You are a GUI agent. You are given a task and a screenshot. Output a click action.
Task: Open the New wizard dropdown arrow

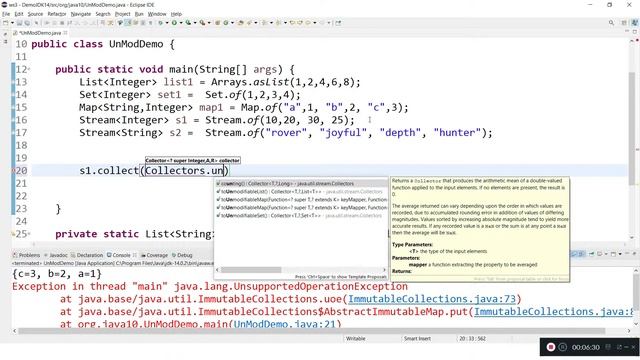tap(13, 23)
